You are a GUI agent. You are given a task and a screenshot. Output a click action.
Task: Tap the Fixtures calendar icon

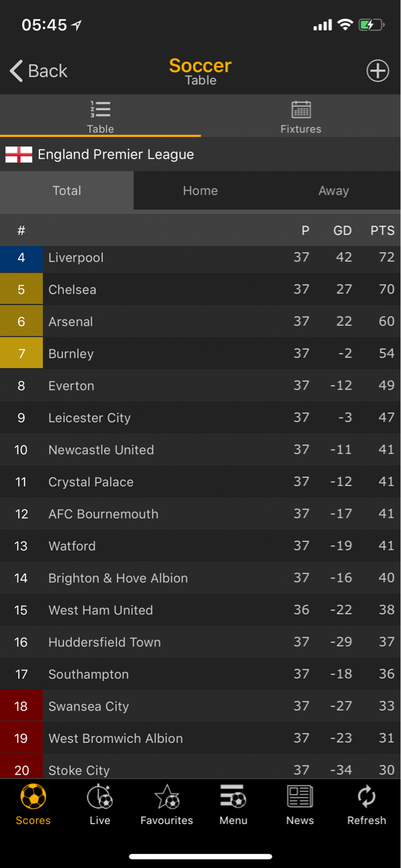[301, 110]
